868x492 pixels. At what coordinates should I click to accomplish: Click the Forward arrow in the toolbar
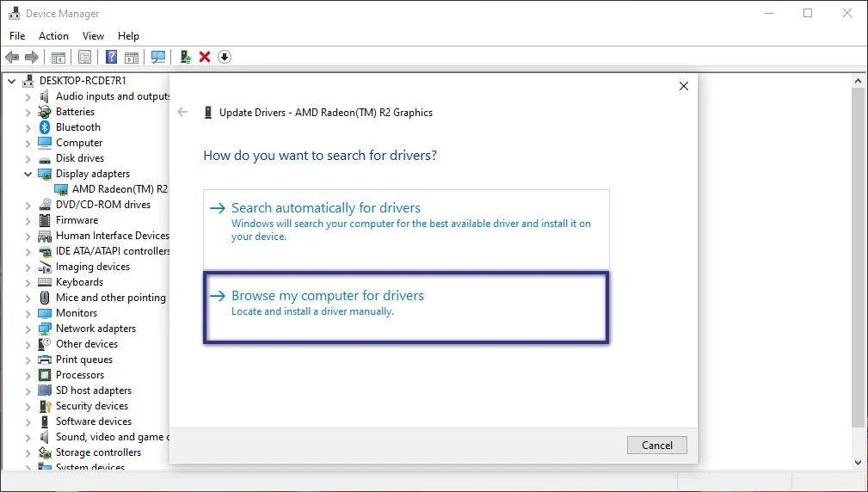tap(32, 57)
